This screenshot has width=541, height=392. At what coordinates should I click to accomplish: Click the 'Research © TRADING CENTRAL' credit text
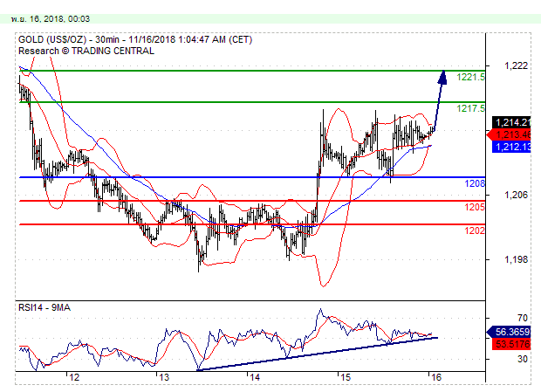click(86, 51)
